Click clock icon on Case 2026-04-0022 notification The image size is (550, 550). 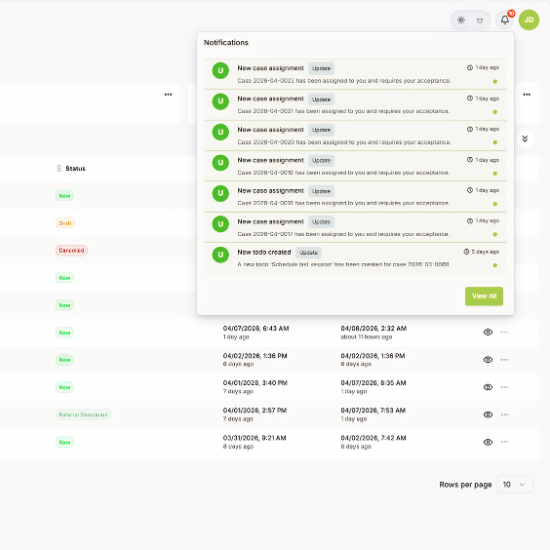[x=470, y=67]
